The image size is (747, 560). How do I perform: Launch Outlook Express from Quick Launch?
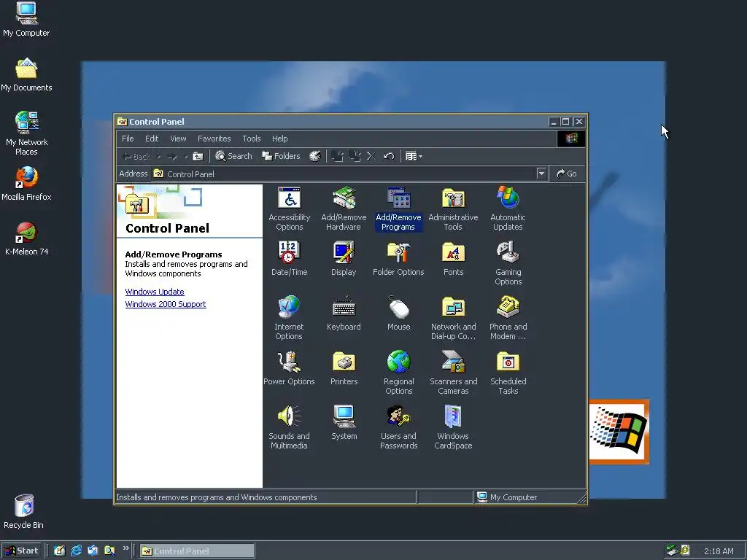tap(93, 551)
